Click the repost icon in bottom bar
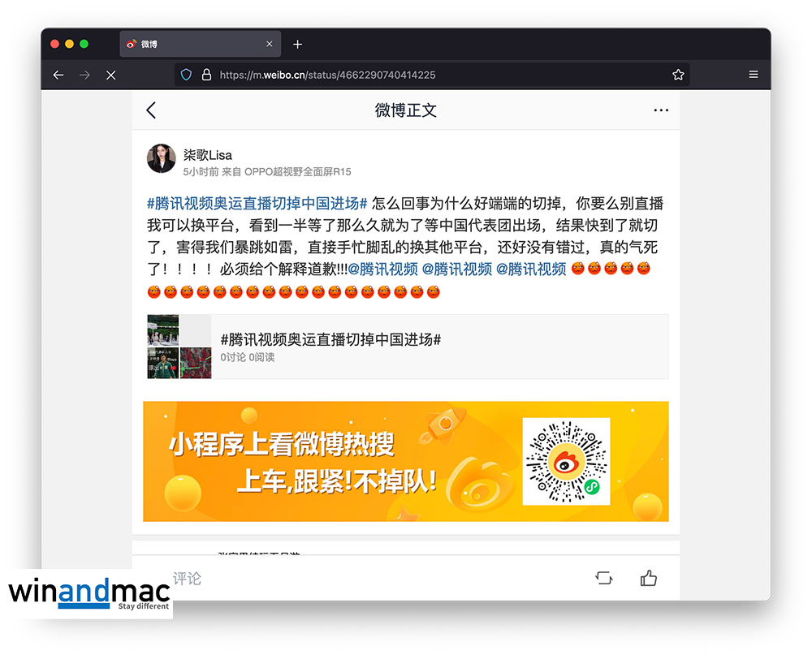The image size is (812, 655). [x=603, y=578]
